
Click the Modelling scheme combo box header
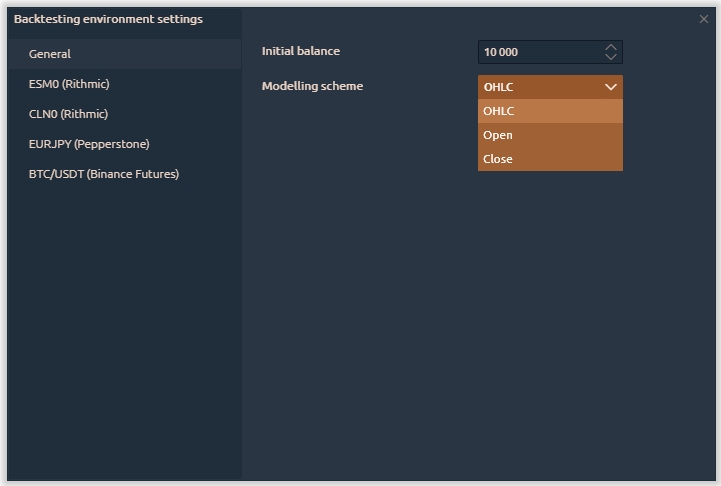click(540, 87)
